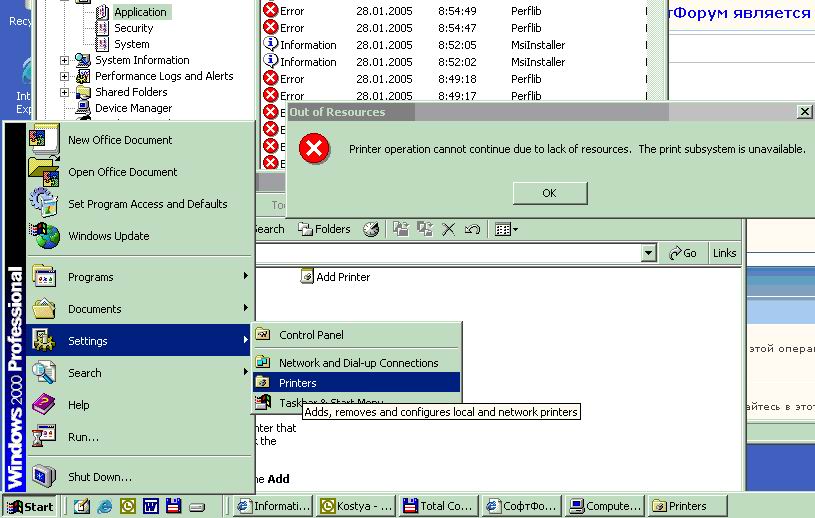
Task: Close the Out of Resources dialog
Action: (x=804, y=112)
